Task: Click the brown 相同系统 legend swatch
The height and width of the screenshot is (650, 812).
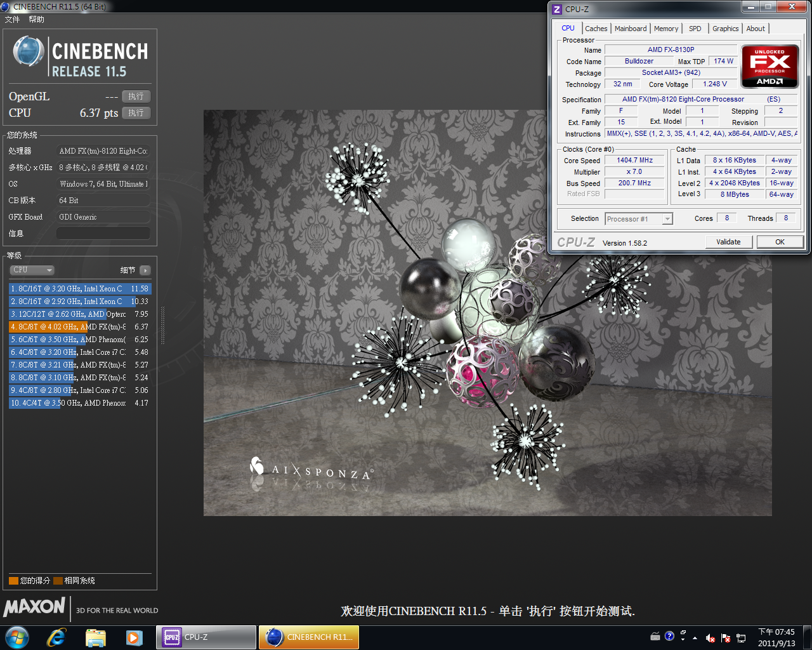Action: coord(58,581)
